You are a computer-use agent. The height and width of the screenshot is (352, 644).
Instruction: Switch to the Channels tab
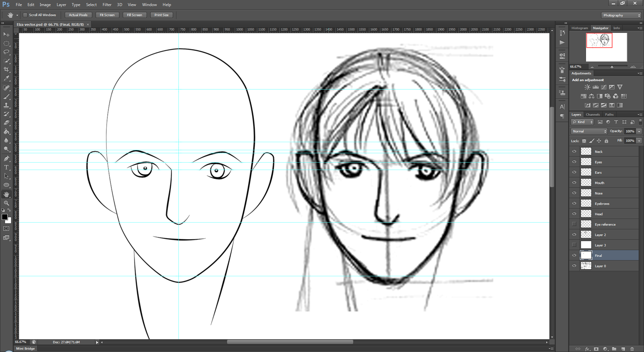click(x=593, y=114)
